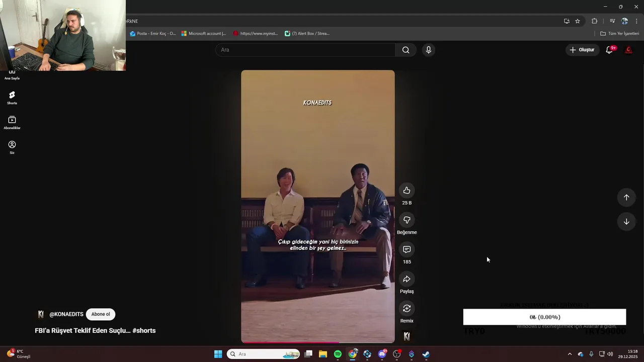Open Task View on the taskbar
Screen dimensions: 644x362
[x=308, y=354]
